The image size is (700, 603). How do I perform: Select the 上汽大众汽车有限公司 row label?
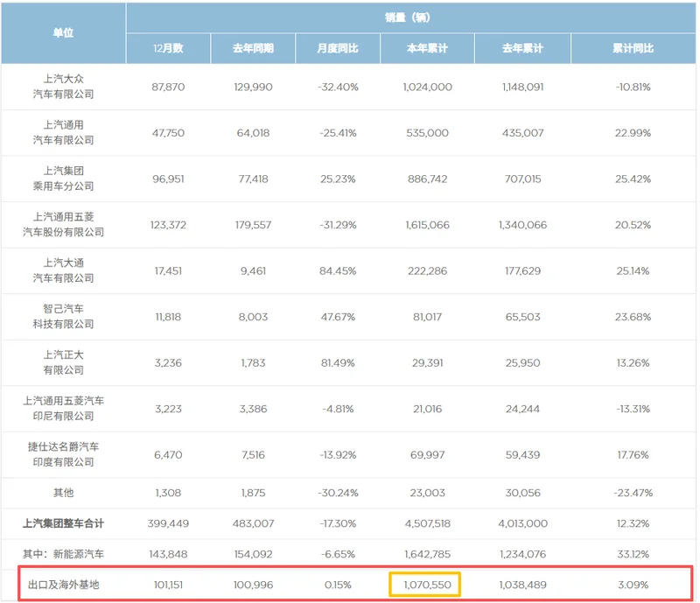tap(63, 87)
